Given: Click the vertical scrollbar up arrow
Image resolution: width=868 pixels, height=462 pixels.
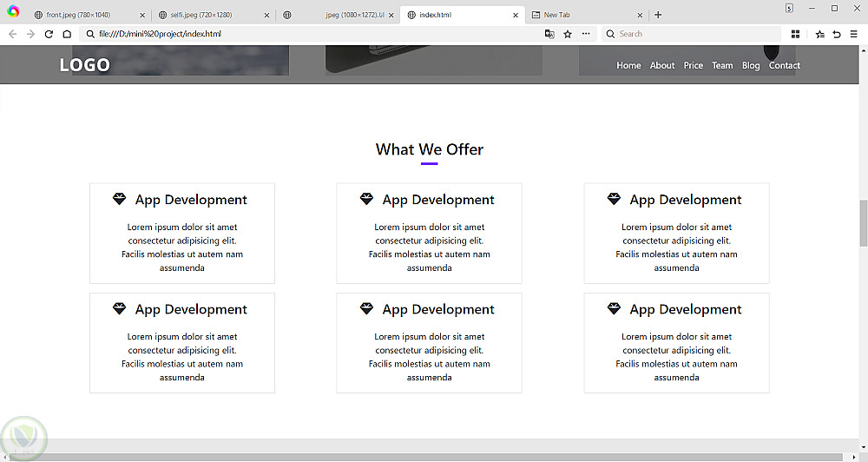Looking at the screenshot, I should (x=863, y=50).
